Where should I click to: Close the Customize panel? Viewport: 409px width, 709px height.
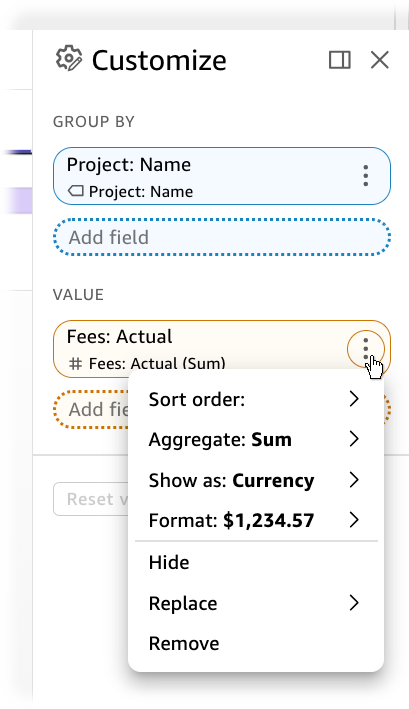click(x=380, y=60)
